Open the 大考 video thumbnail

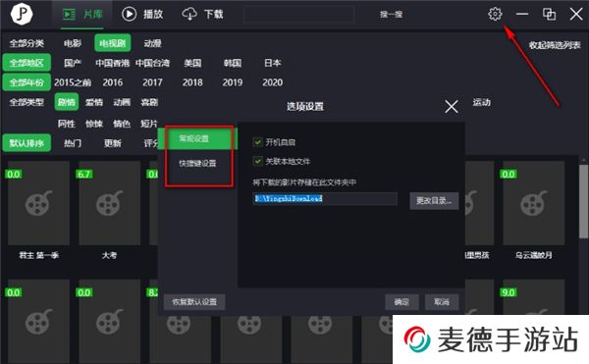109,203
